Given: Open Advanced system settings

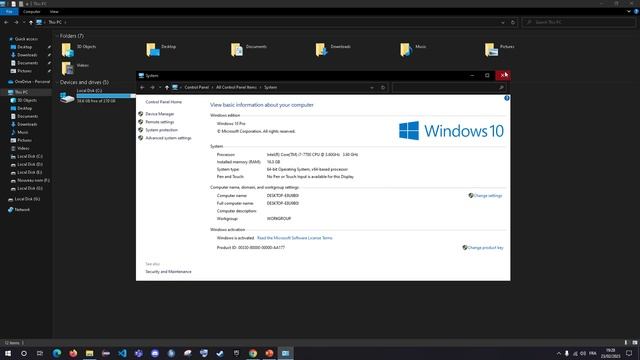Looking at the screenshot, I should 168,138.
